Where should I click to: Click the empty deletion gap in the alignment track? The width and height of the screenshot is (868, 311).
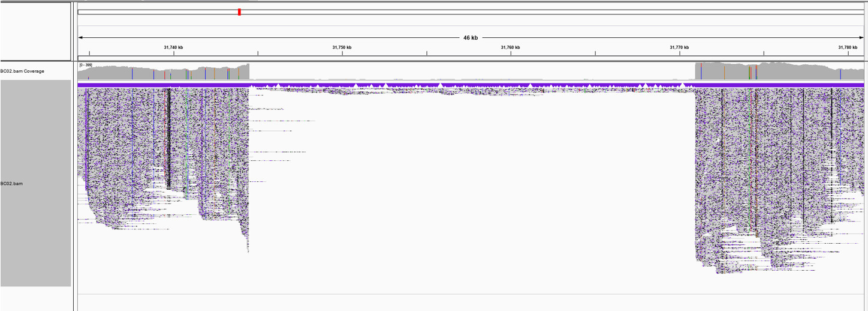tap(471, 180)
